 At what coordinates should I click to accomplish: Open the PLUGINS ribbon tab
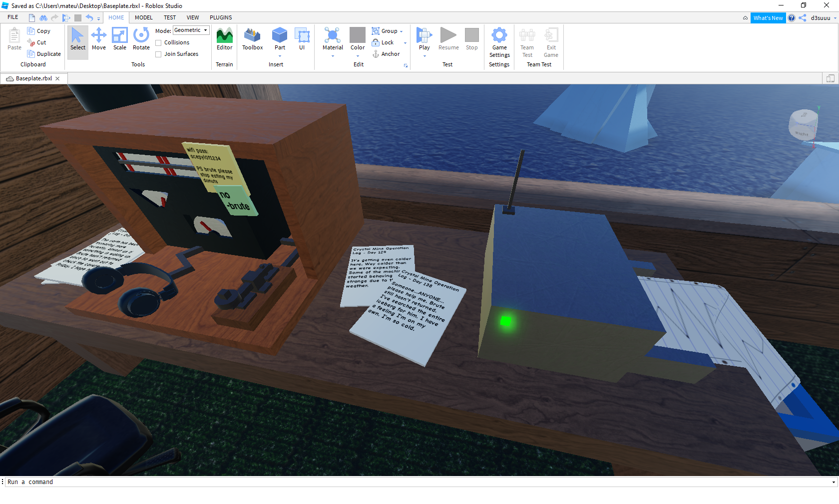221,17
